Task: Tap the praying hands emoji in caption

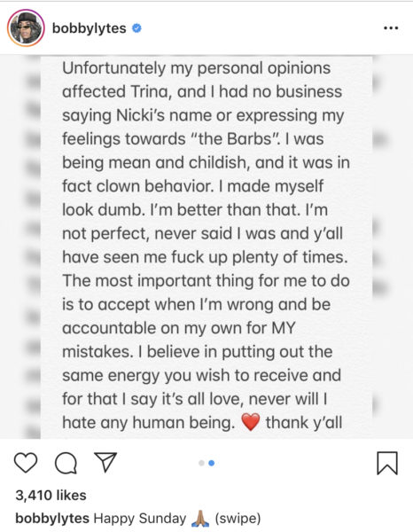Action: pos(200,519)
